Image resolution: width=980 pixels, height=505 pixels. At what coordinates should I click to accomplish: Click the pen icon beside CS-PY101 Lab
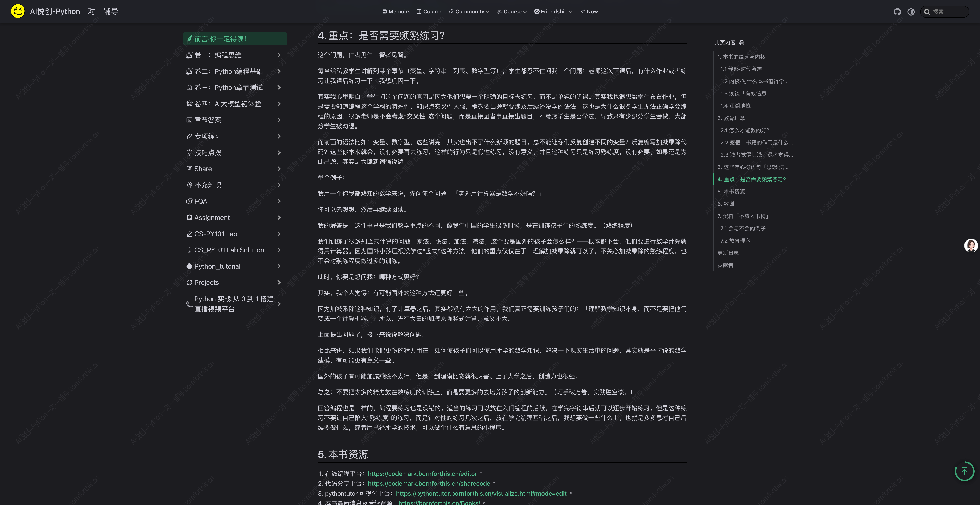click(x=189, y=234)
